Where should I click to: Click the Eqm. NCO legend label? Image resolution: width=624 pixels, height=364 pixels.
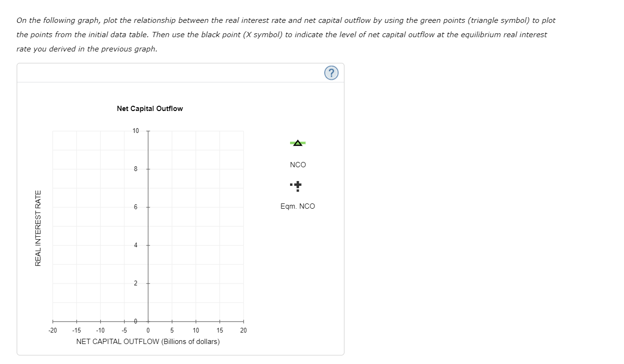[298, 206]
